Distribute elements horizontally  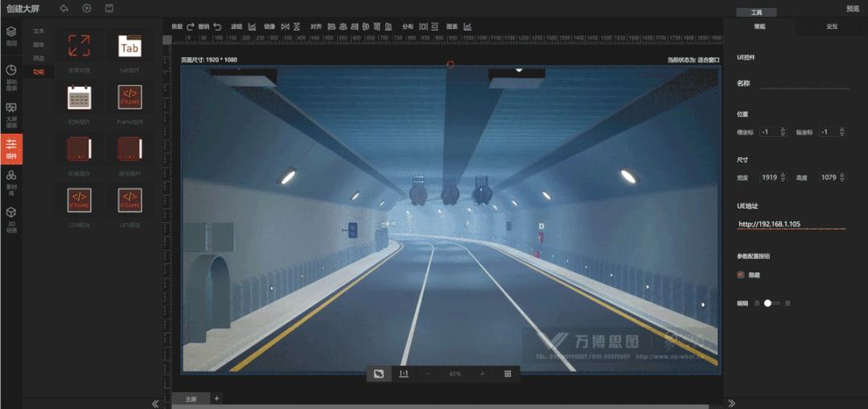click(423, 26)
